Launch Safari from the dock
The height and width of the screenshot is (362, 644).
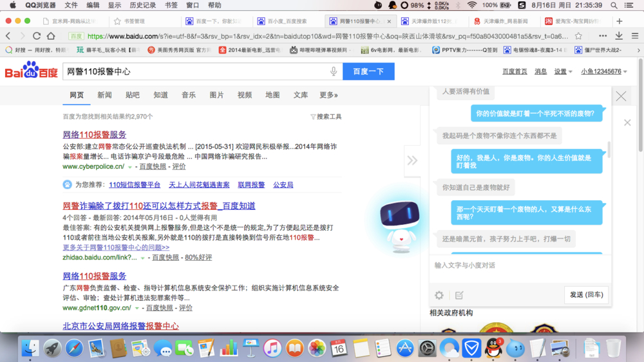tap(74, 348)
